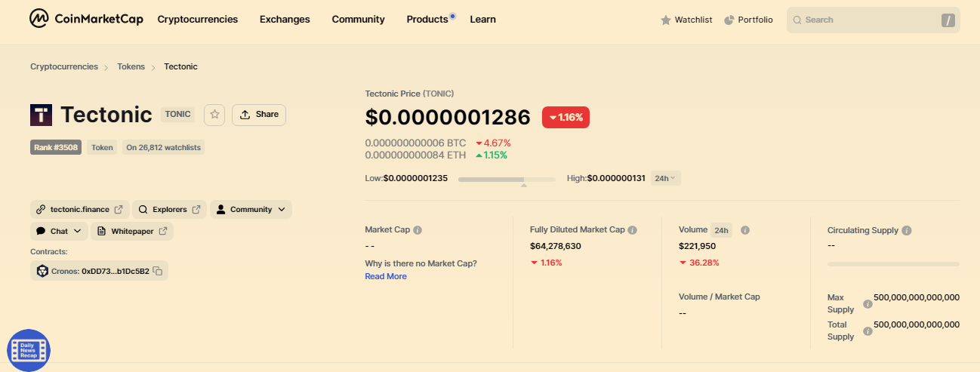Expand the Community links dropdown
This screenshot has height=372, width=980.
[251, 209]
